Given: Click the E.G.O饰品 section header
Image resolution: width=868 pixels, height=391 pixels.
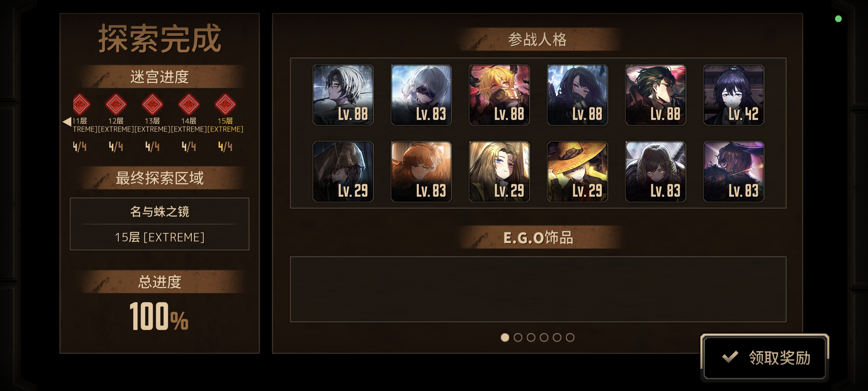Looking at the screenshot, I should pyautogui.click(x=537, y=237).
